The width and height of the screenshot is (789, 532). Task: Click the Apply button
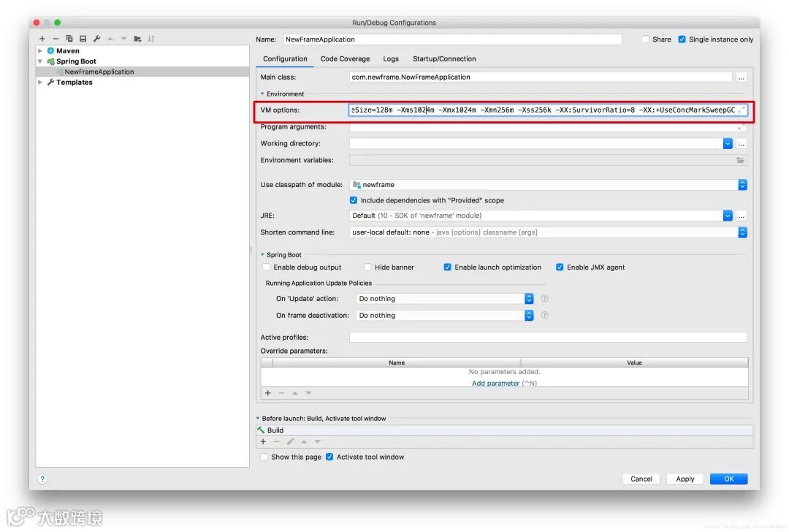coord(685,479)
